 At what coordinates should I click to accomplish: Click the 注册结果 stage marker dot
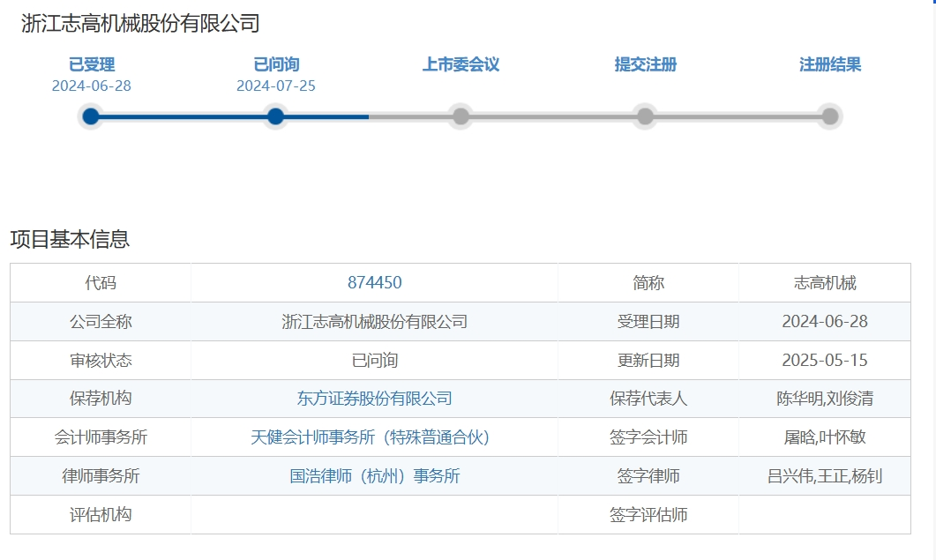coord(830,116)
